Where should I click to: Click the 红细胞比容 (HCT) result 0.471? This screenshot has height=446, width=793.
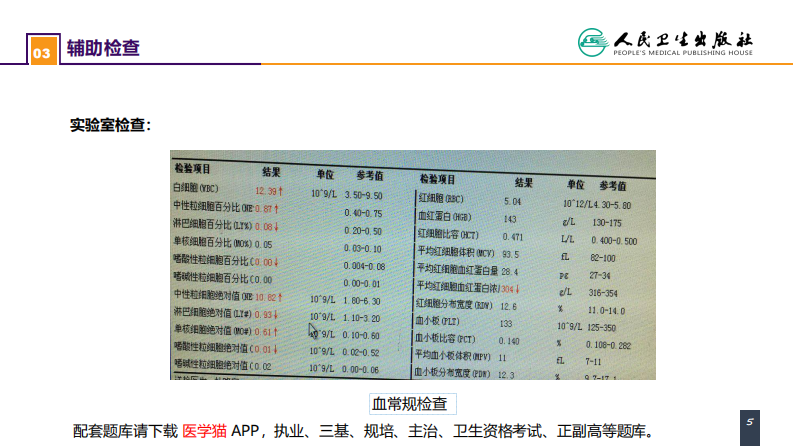513,237
